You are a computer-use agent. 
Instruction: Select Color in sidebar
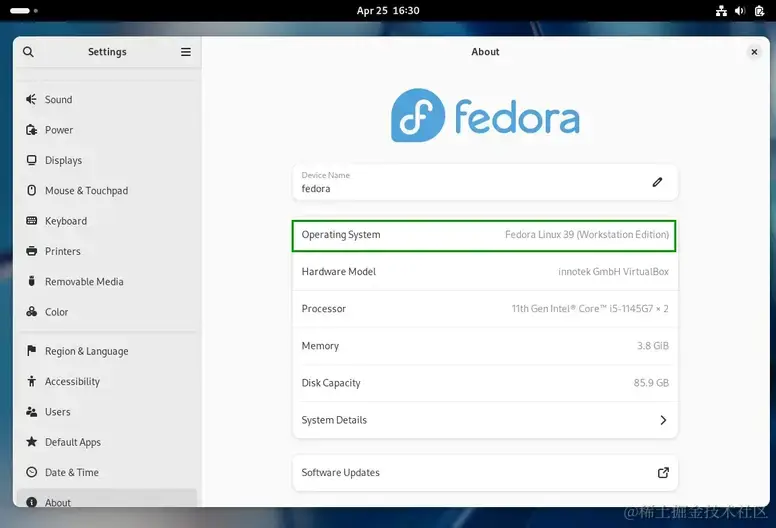pos(107,312)
